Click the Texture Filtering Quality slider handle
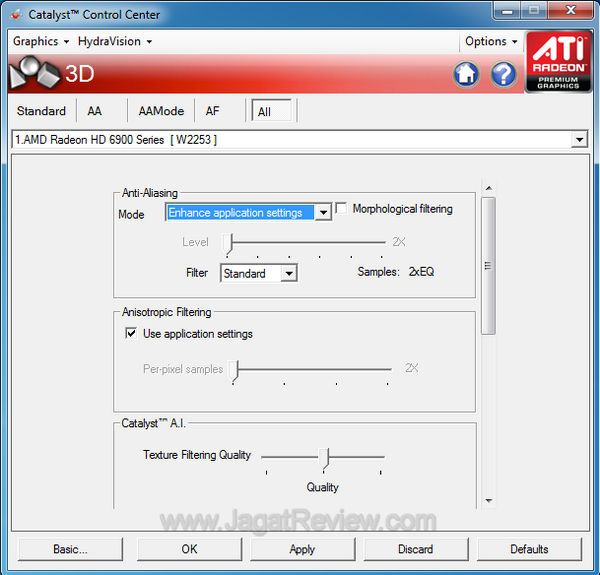The width and height of the screenshot is (600, 575). pyautogui.click(x=324, y=457)
